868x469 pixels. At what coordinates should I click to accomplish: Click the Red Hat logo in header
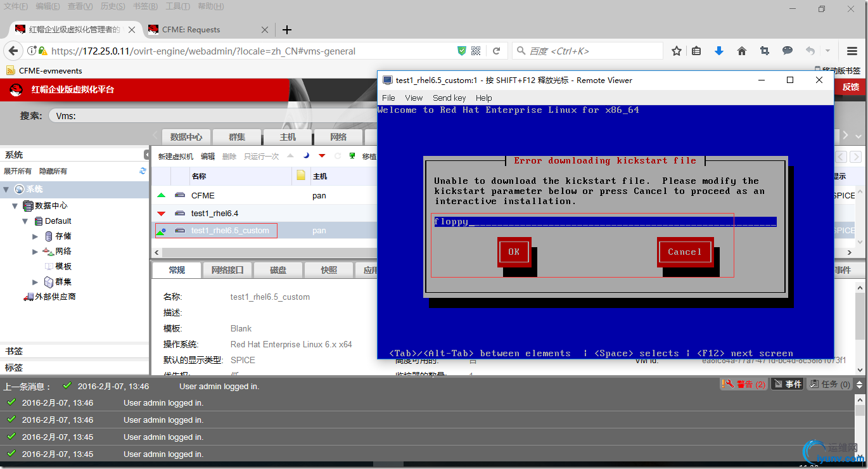(x=16, y=90)
